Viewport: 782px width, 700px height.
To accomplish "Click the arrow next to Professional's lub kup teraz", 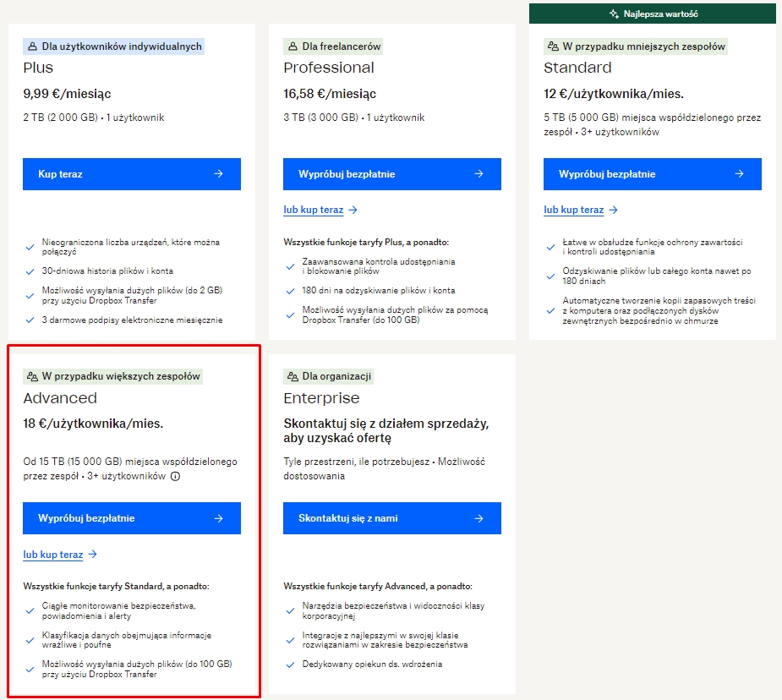I will click(x=353, y=210).
